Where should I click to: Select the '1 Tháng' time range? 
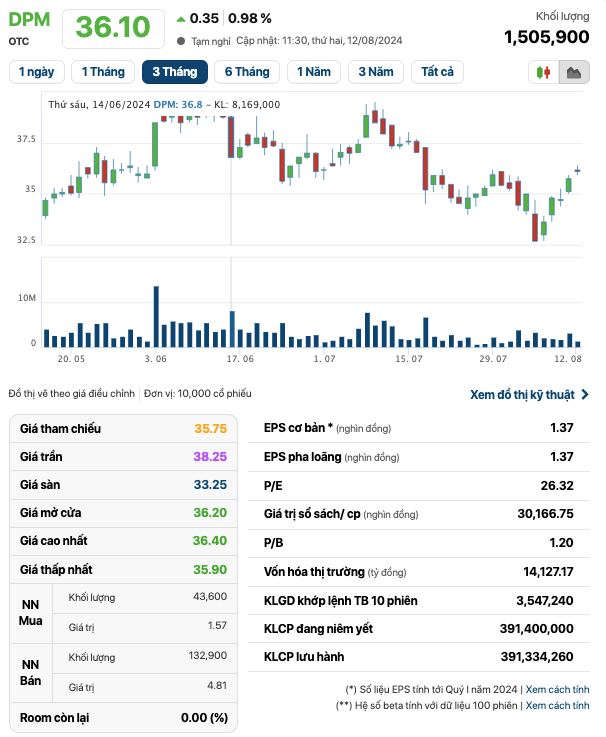(104, 72)
